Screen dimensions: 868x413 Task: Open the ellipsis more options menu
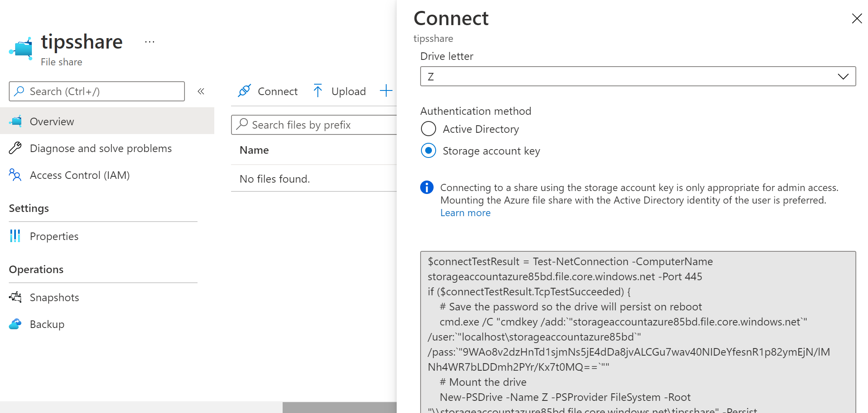(150, 42)
